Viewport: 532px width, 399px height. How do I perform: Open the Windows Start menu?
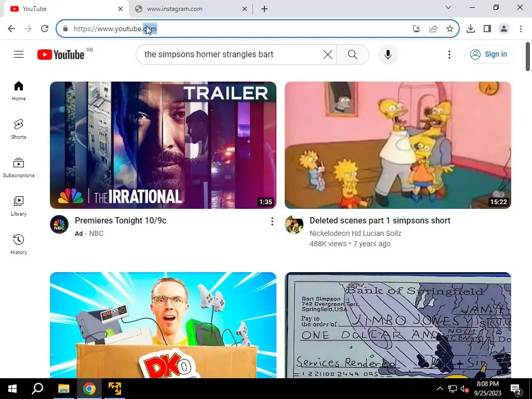(x=12, y=389)
